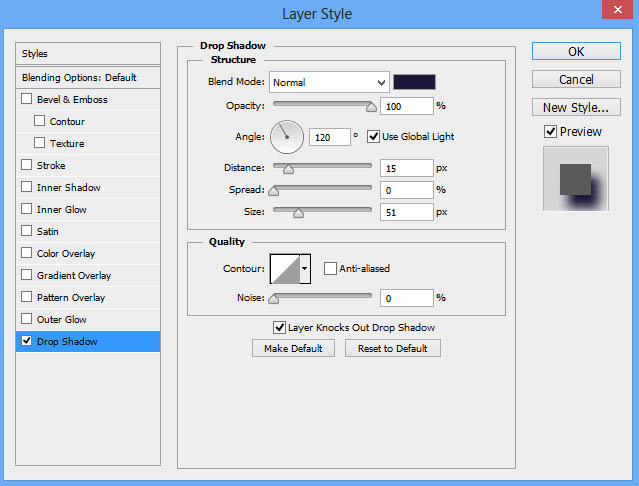The height and width of the screenshot is (486, 639).
Task: Open the Contour curve thumbnail editor
Action: (285, 269)
